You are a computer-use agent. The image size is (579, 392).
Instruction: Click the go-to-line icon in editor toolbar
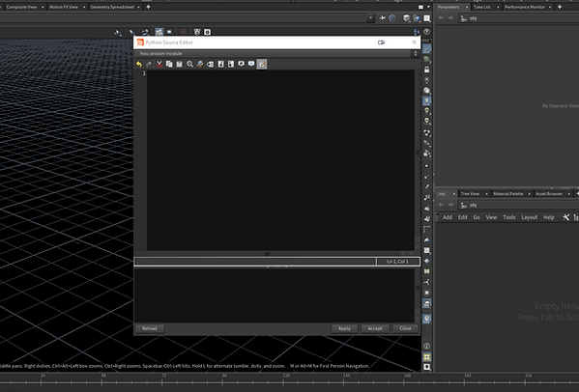coord(210,64)
